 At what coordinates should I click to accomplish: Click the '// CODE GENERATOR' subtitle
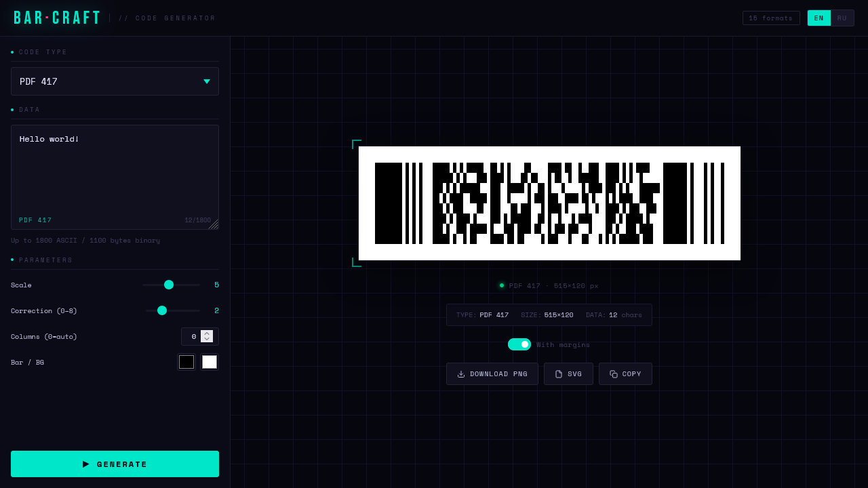[167, 18]
